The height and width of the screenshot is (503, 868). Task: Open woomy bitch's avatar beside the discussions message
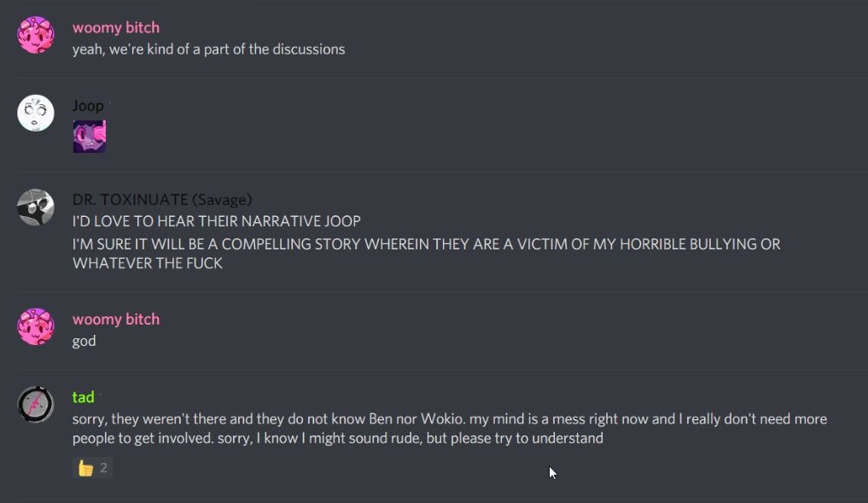point(36,35)
